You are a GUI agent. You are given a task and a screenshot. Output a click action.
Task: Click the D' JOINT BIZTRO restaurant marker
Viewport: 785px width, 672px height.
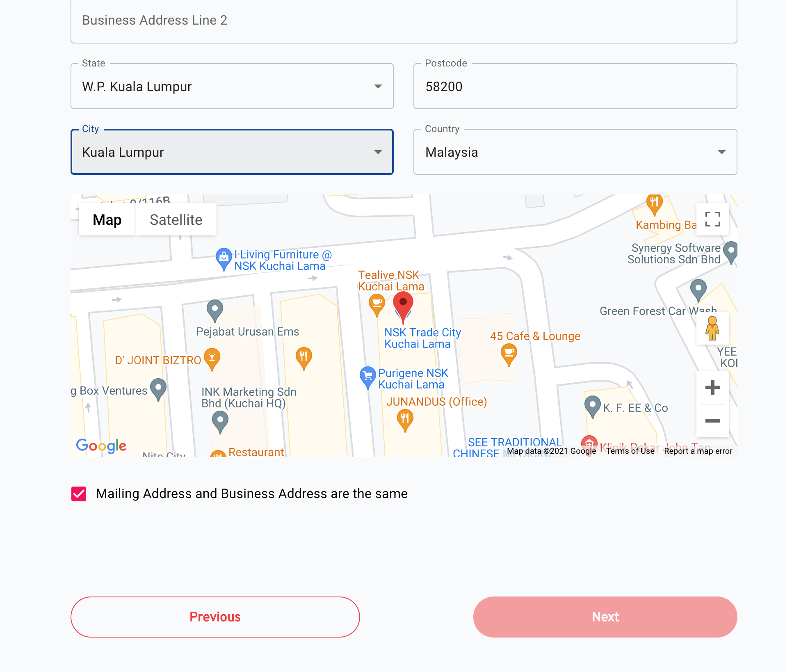click(212, 358)
